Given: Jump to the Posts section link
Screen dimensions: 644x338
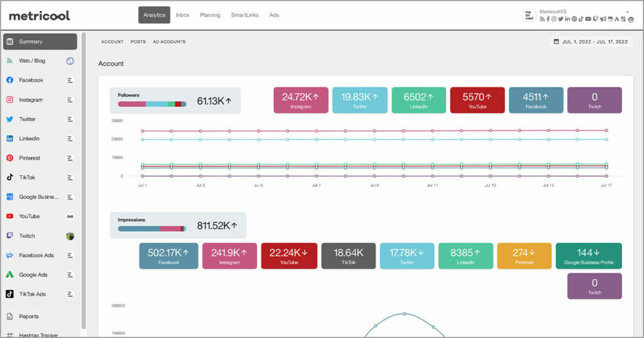Looking at the screenshot, I should [x=138, y=42].
